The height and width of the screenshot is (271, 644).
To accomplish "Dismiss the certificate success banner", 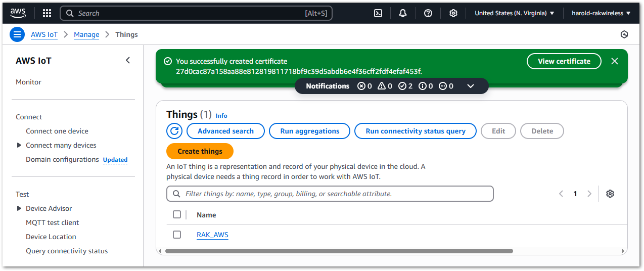I will [615, 61].
